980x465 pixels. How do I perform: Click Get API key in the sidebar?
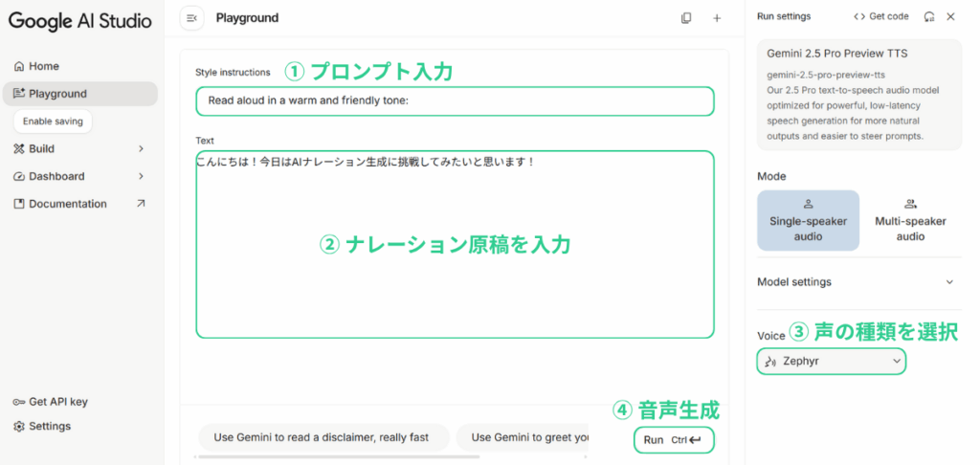coord(50,402)
